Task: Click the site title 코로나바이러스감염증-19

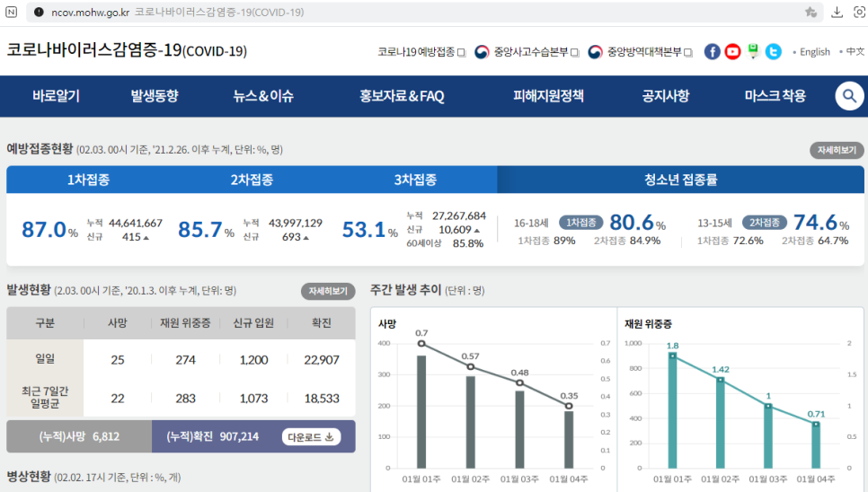Action: click(127, 50)
